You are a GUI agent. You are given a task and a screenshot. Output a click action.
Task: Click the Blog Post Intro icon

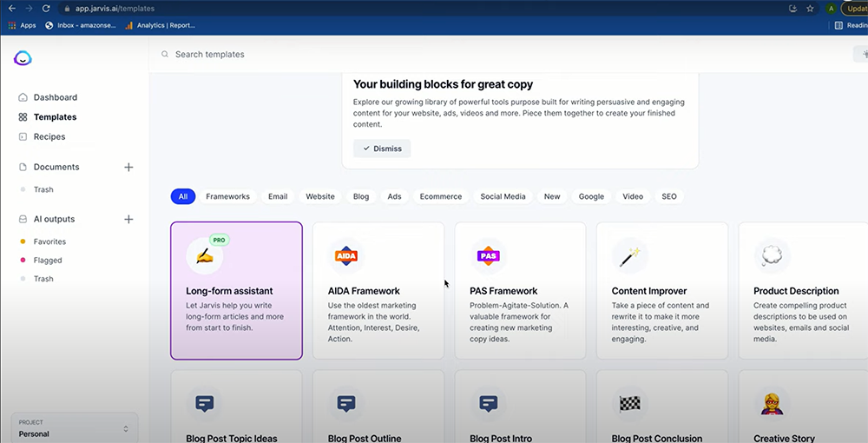point(488,404)
